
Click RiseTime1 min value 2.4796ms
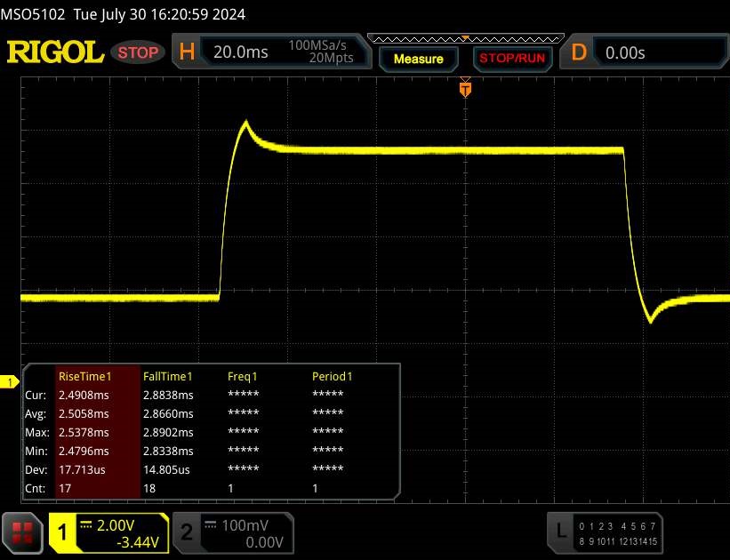pyautogui.click(x=84, y=451)
